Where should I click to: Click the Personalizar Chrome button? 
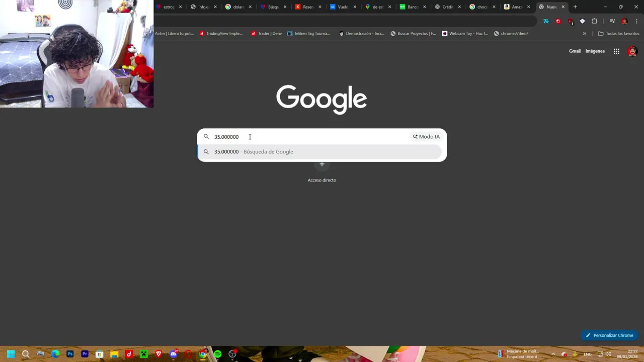click(609, 335)
